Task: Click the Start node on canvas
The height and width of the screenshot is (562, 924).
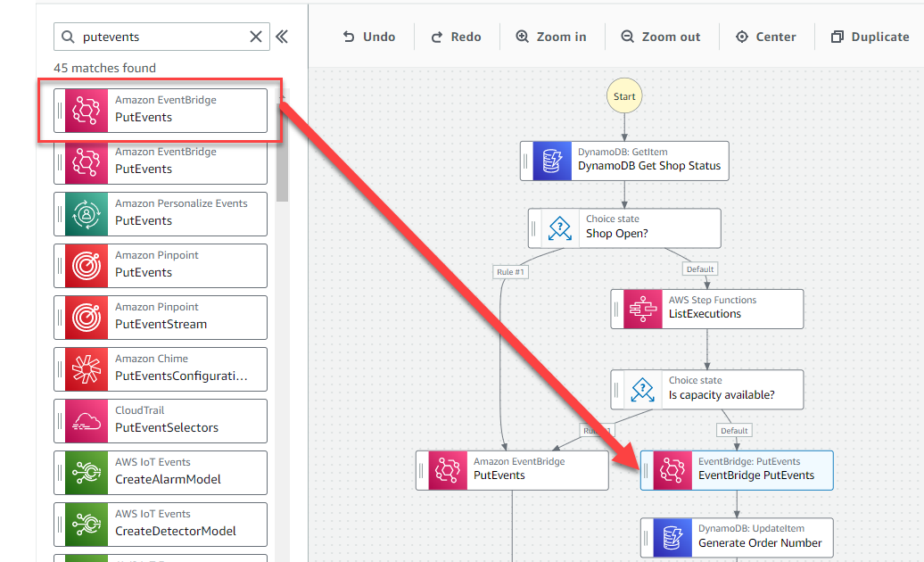Action: [x=624, y=96]
